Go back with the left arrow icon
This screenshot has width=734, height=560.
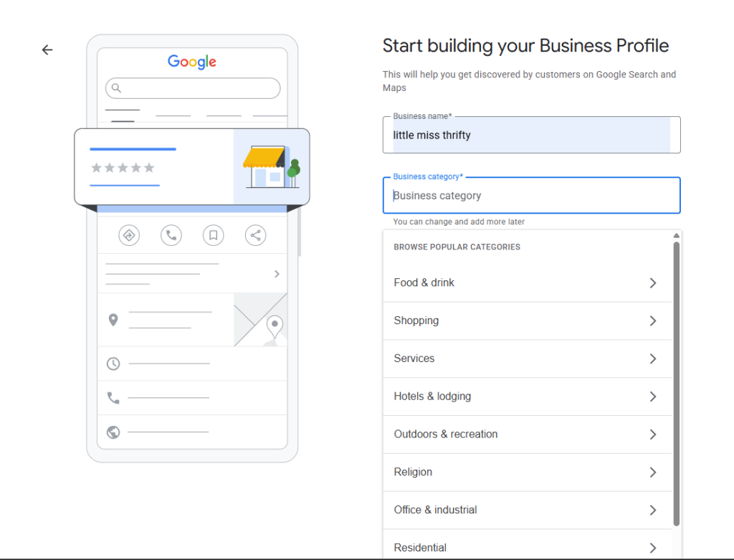47,49
